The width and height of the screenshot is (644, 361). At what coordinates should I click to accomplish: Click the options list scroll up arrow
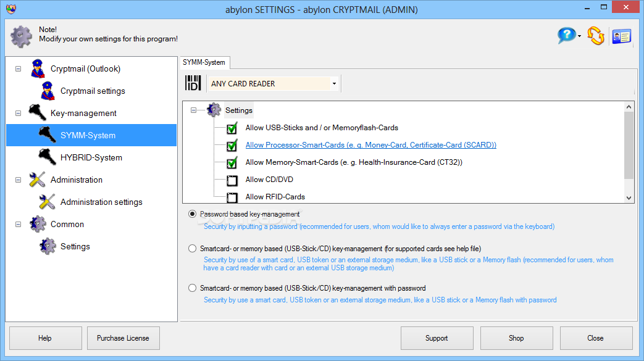pos(629,107)
